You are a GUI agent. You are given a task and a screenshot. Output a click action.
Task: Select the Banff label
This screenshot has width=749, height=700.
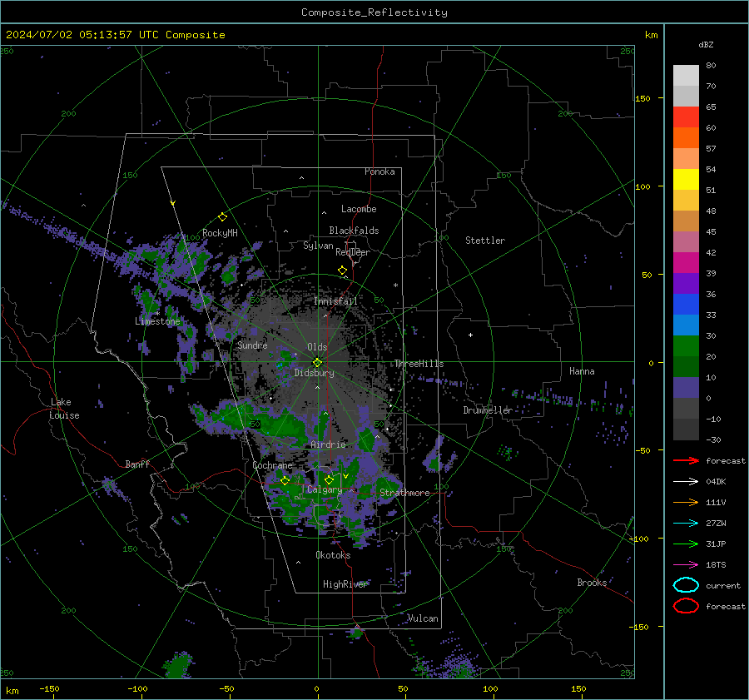coord(137,464)
